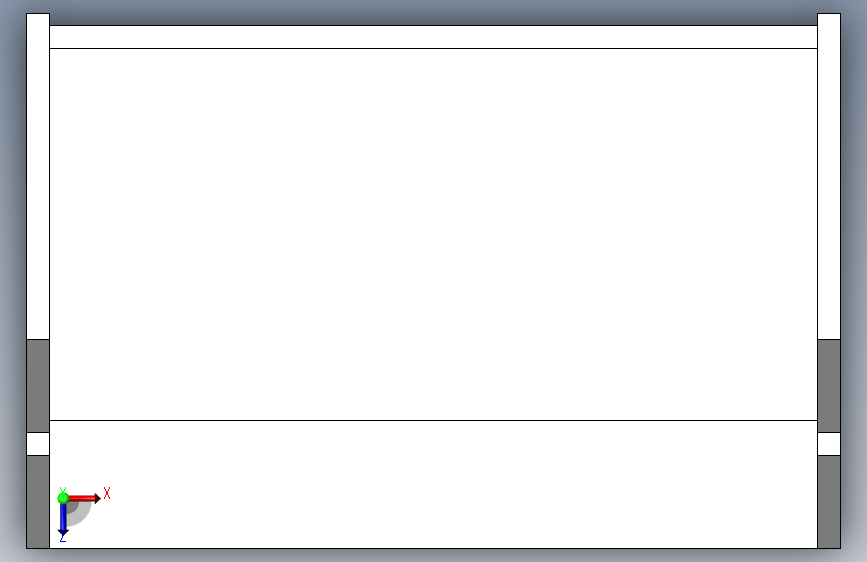Select the edge under the top rail
The image size is (867, 562).
[434, 49]
